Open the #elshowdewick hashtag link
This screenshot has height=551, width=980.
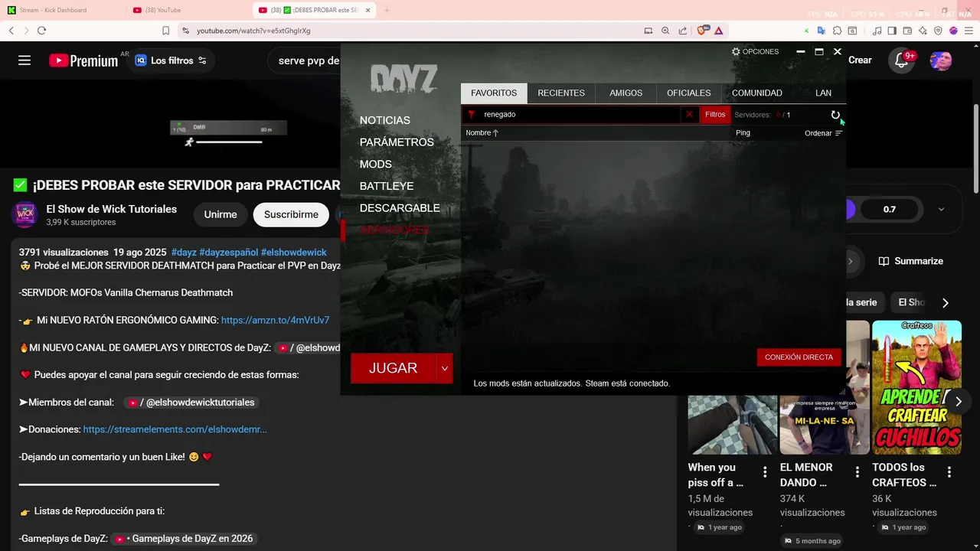click(x=294, y=253)
